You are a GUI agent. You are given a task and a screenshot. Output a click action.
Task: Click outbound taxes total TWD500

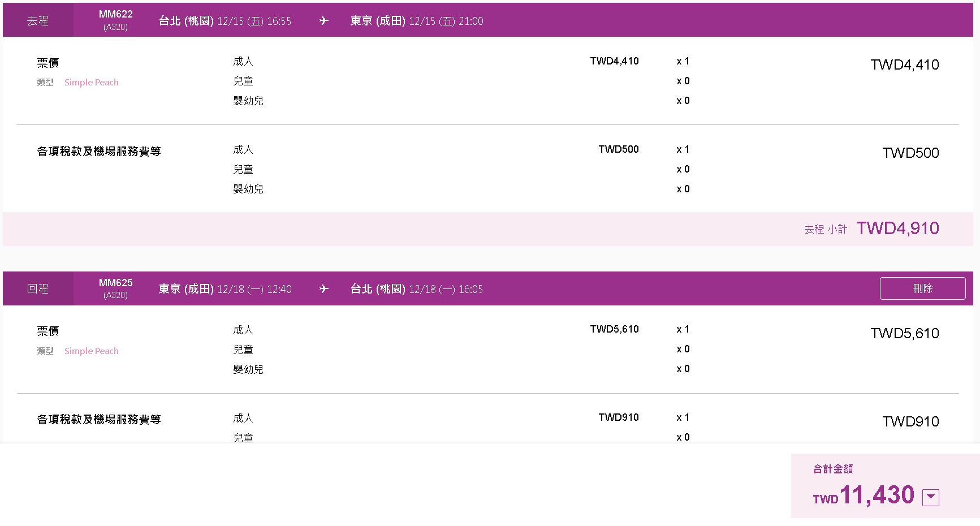point(910,153)
